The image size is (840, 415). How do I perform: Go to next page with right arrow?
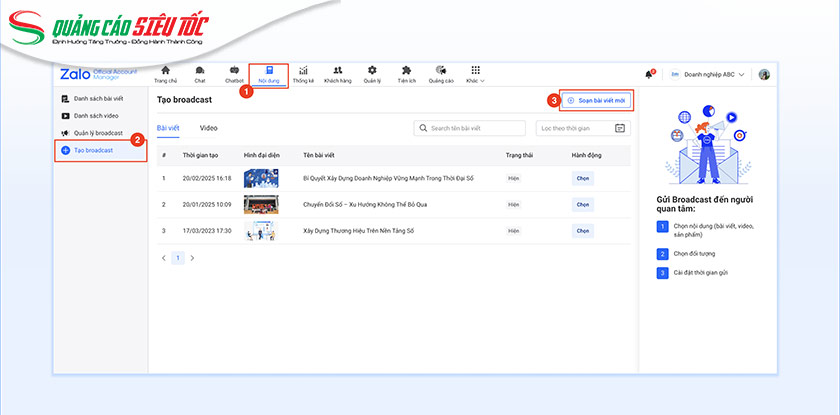point(192,257)
